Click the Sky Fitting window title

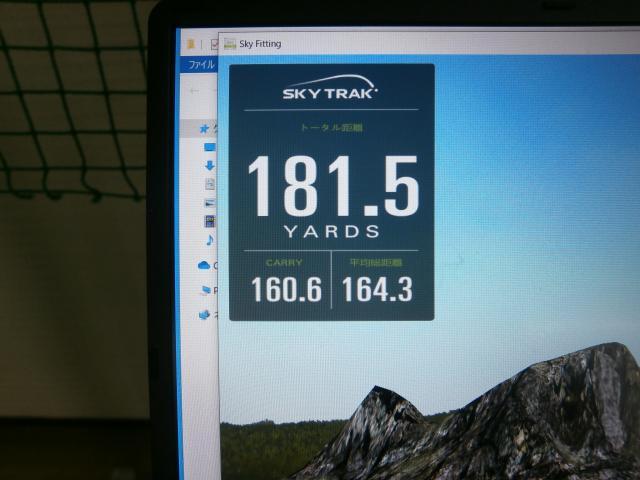pyautogui.click(x=260, y=44)
